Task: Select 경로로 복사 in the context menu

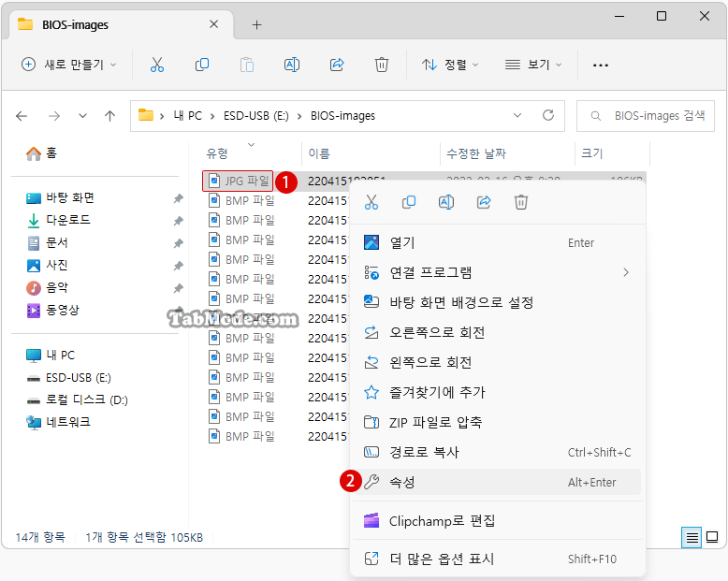Action: point(497,452)
